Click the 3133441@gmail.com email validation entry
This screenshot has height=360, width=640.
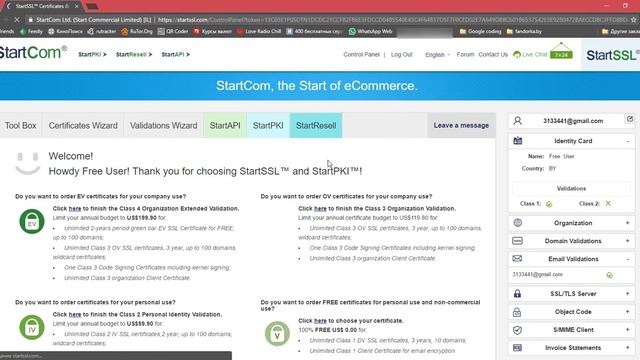538,275
